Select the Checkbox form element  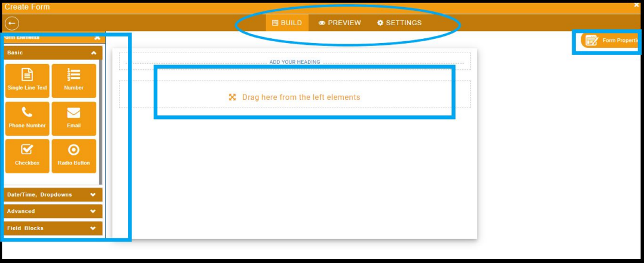pos(27,157)
